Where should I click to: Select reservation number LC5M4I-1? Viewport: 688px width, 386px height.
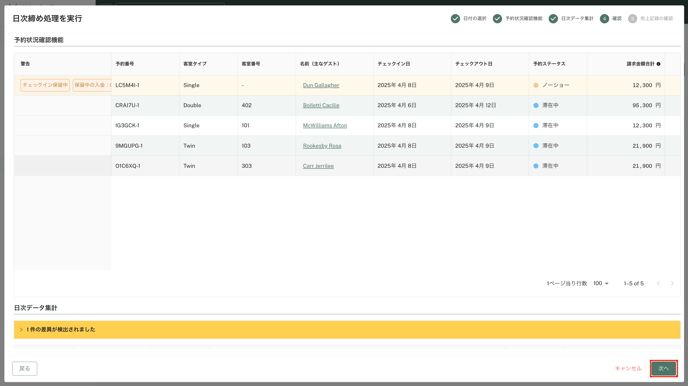click(x=127, y=85)
